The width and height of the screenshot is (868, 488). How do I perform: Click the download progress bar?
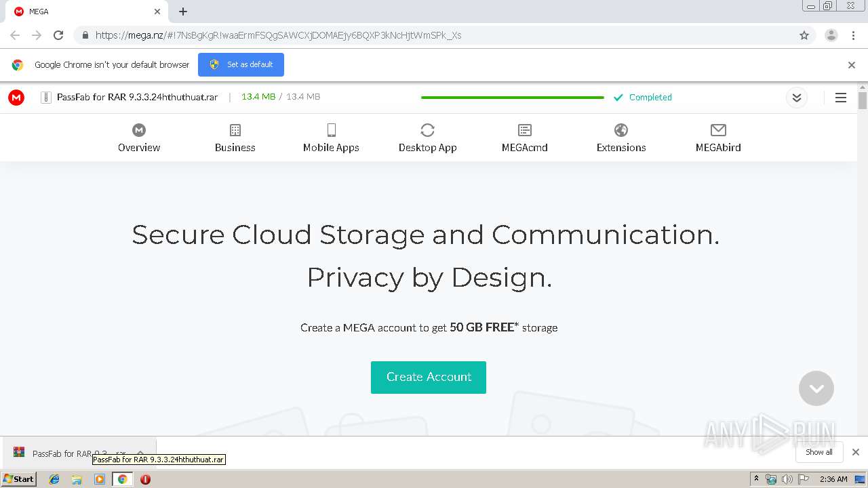512,98
